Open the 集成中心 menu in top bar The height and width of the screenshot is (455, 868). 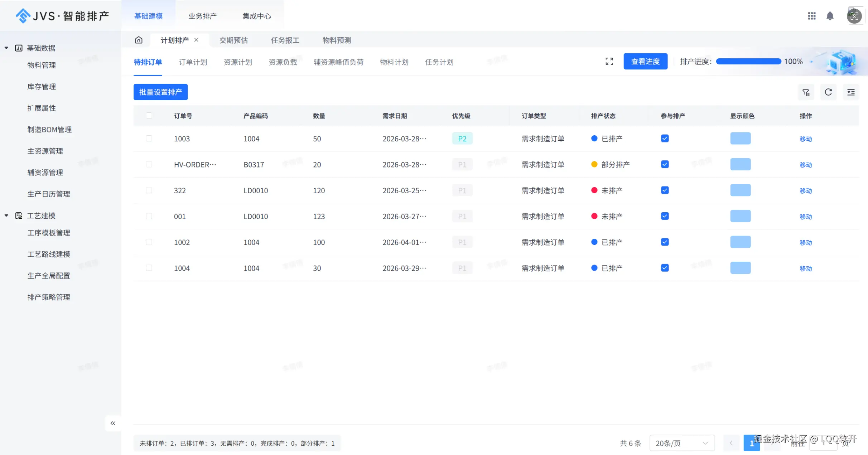tap(256, 16)
